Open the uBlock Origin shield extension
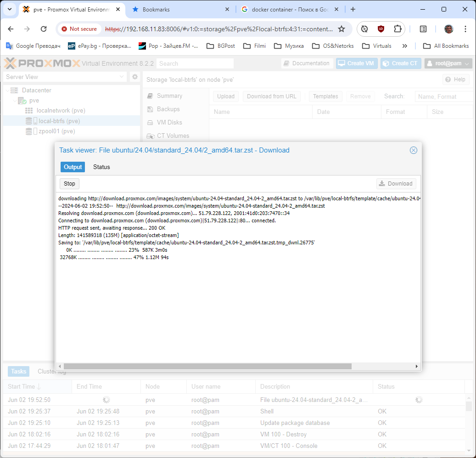 [381, 29]
